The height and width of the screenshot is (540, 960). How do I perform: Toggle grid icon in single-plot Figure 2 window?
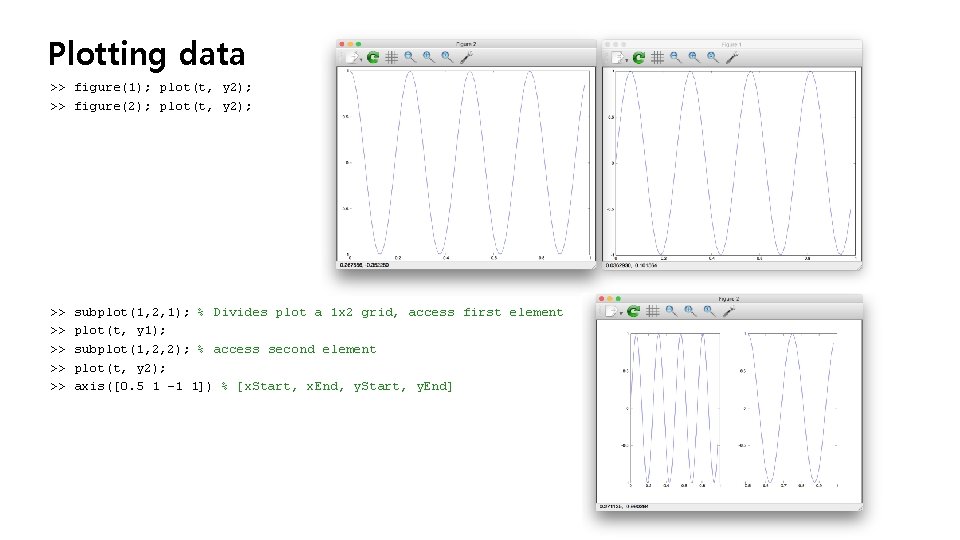(391, 58)
